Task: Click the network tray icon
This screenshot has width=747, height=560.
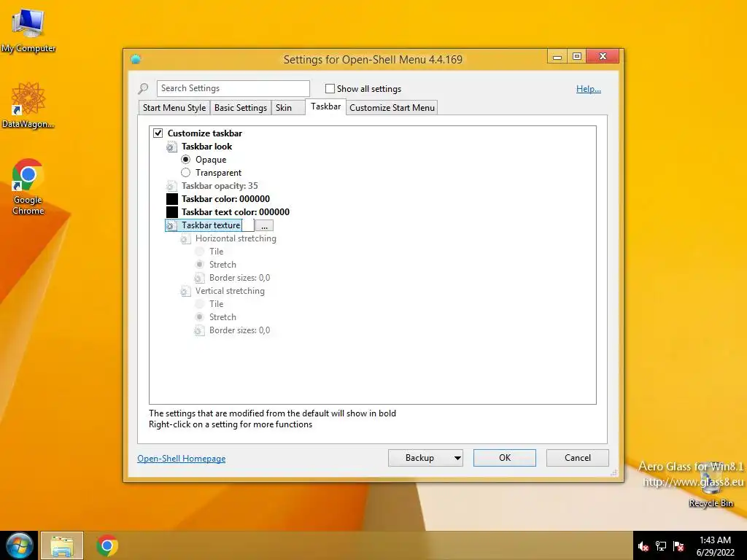Action: (661, 546)
